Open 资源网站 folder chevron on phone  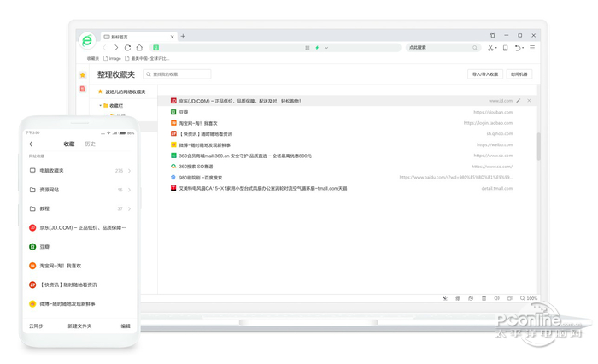[130, 190]
